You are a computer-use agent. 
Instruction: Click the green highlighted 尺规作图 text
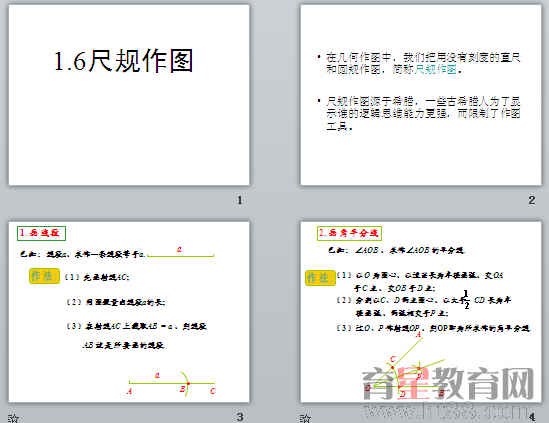[x=436, y=69]
